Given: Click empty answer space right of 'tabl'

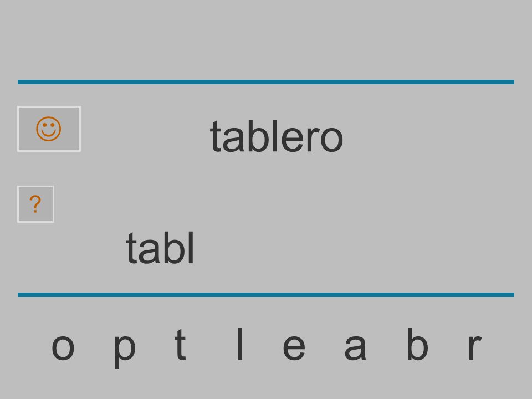Looking at the screenshot, I should pos(353,247).
